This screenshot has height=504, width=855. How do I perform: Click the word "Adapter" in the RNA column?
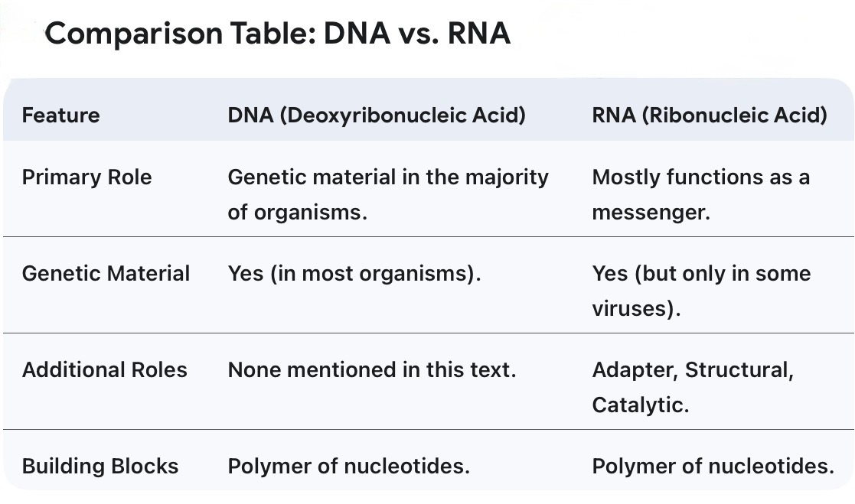point(634,370)
